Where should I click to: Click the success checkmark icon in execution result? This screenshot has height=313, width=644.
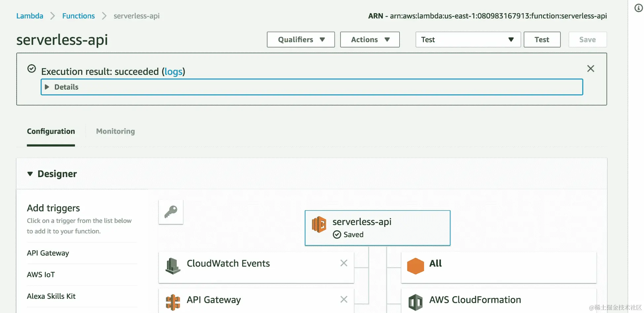pyautogui.click(x=32, y=69)
